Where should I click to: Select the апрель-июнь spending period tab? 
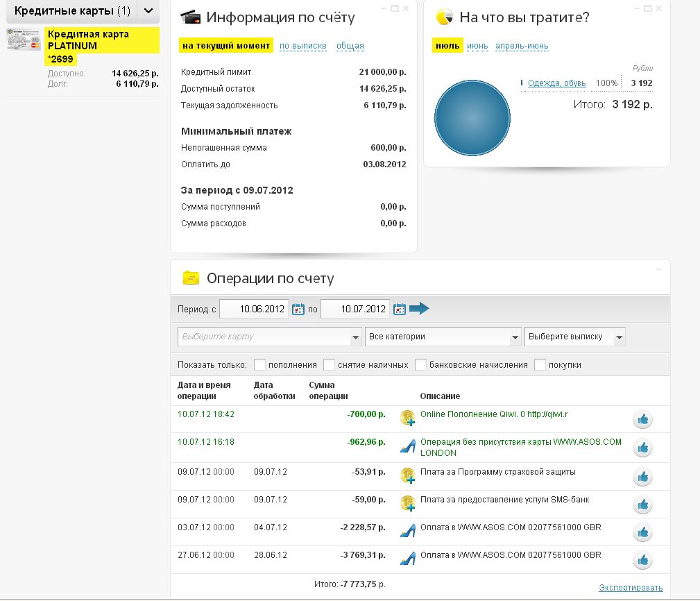point(521,46)
